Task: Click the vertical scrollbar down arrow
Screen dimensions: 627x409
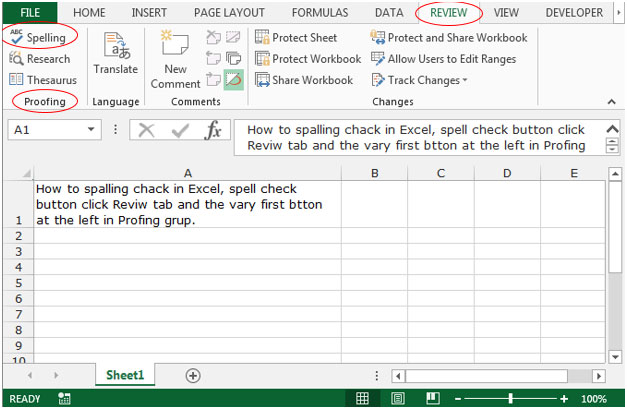Action: pos(615,356)
